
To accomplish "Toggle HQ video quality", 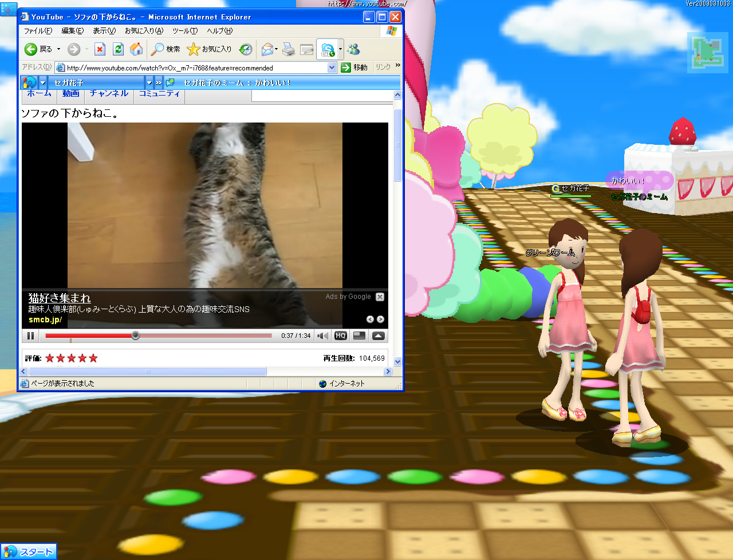I will 341,336.
